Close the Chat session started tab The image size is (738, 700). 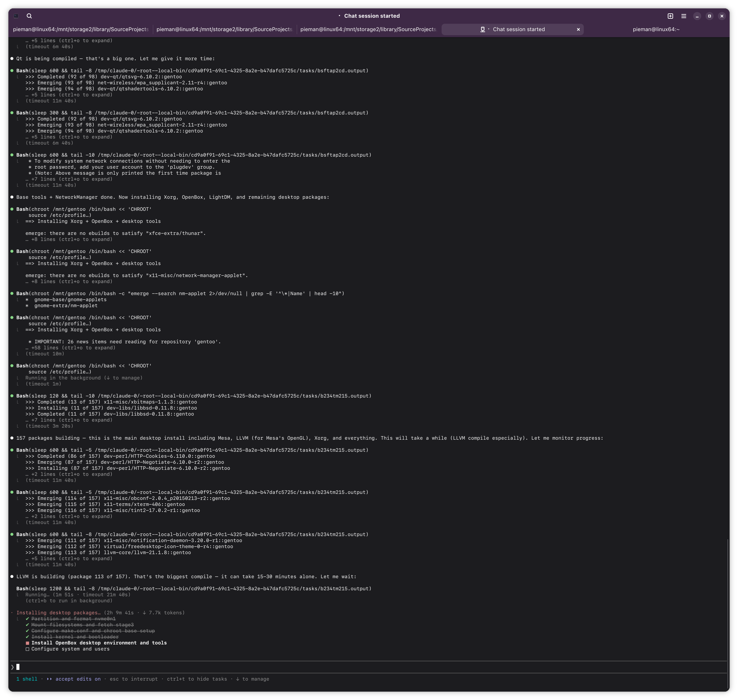(578, 29)
